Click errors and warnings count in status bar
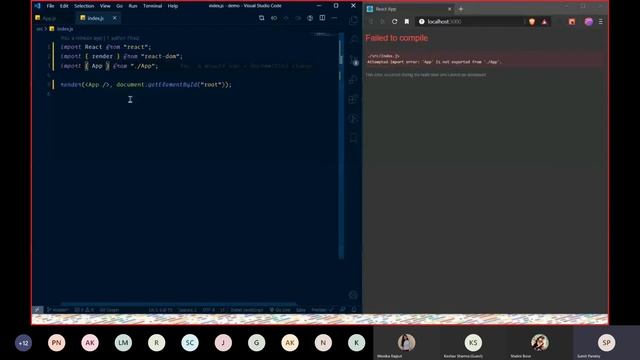The image size is (640, 360). click(x=84, y=310)
